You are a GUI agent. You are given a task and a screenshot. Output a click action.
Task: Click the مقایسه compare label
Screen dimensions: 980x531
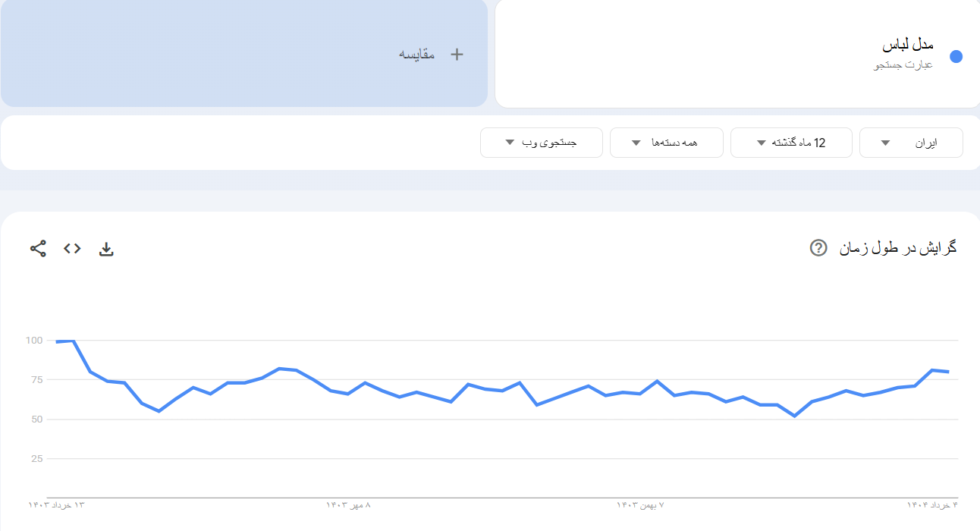point(417,54)
